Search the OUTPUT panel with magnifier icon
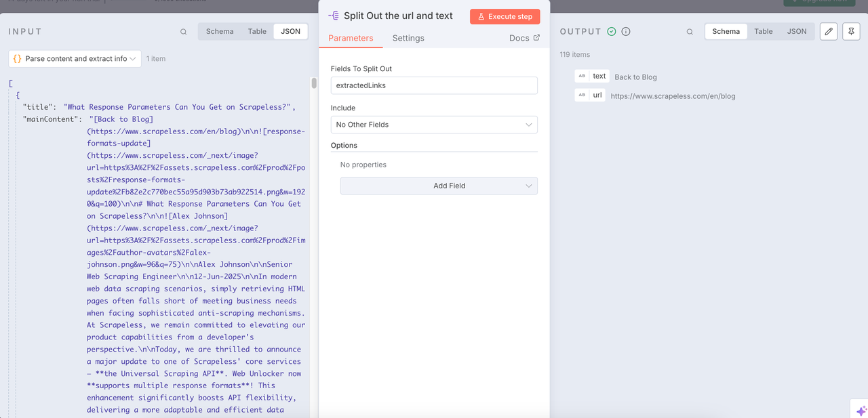Viewport: 868px width, 418px height. pyautogui.click(x=690, y=32)
